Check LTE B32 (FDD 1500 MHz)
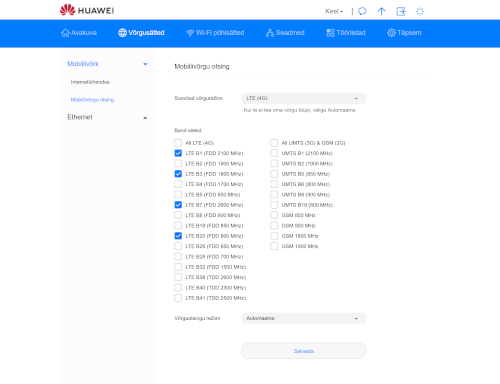Image resolution: width=500 pixels, height=384 pixels. coord(178,267)
